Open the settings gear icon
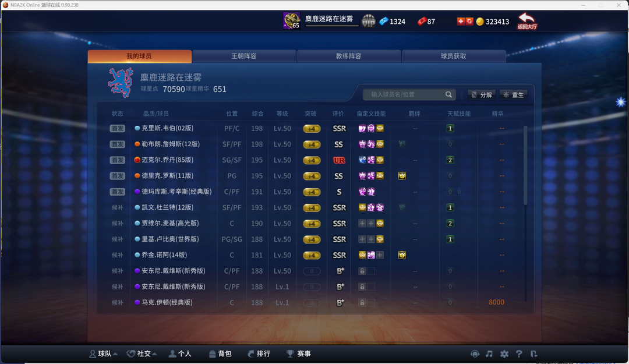Screen dimensions: 629x364 click(504, 354)
